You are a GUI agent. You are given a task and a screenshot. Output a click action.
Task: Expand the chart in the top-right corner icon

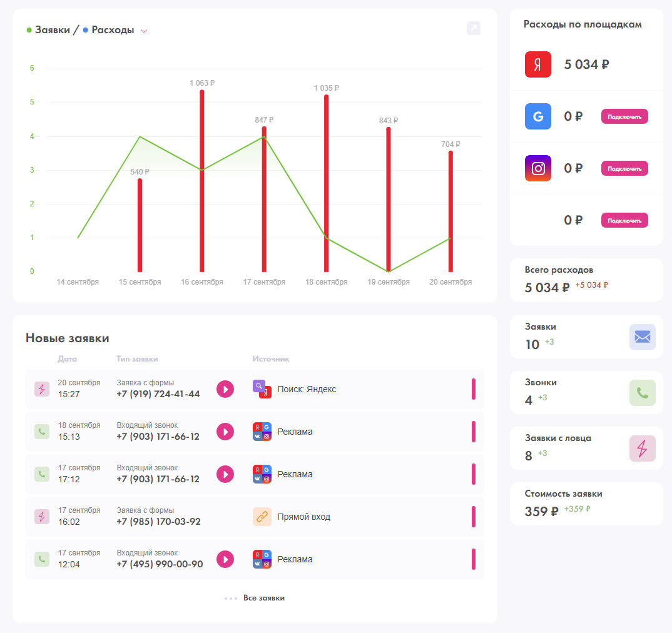[x=474, y=28]
